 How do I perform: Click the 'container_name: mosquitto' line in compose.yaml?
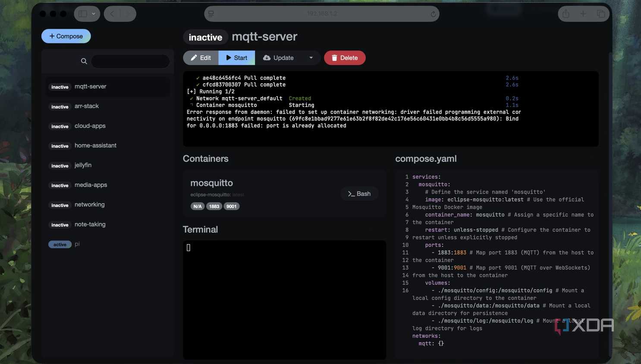pyautogui.click(x=465, y=215)
